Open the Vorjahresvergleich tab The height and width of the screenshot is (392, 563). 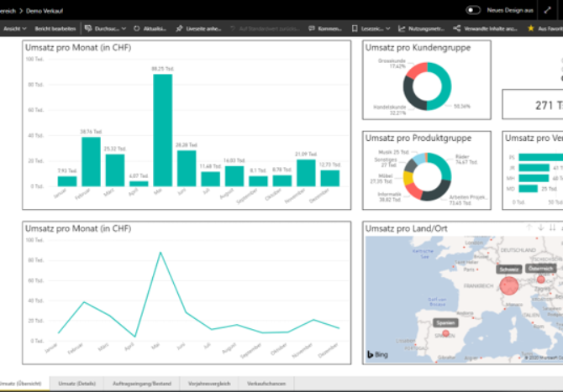point(209,384)
